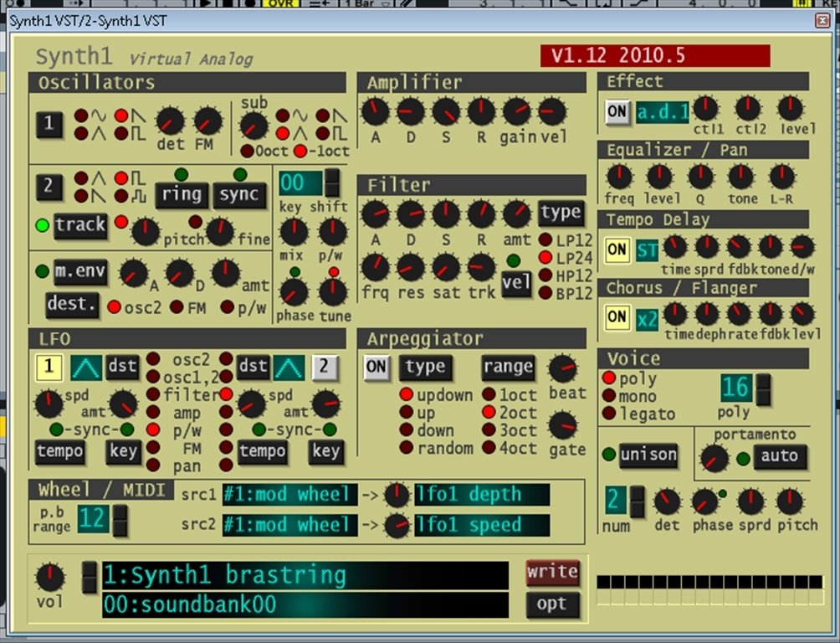Select oscillator 2 noise waveform LED

tap(121, 196)
